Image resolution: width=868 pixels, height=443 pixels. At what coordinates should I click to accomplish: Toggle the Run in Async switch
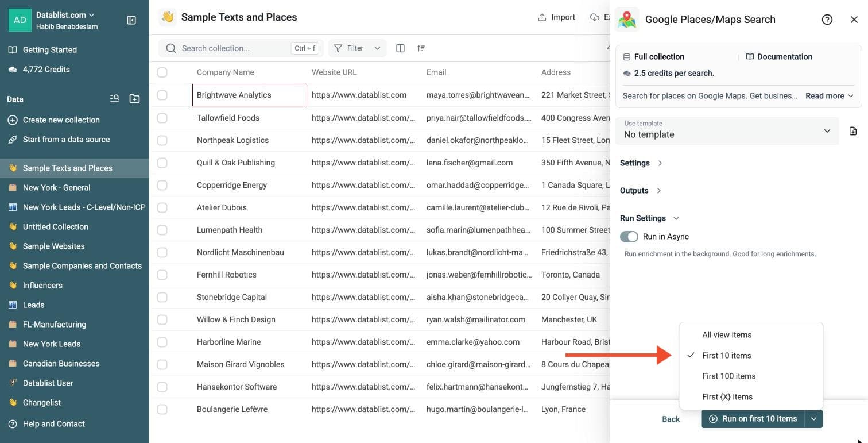coord(629,237)
